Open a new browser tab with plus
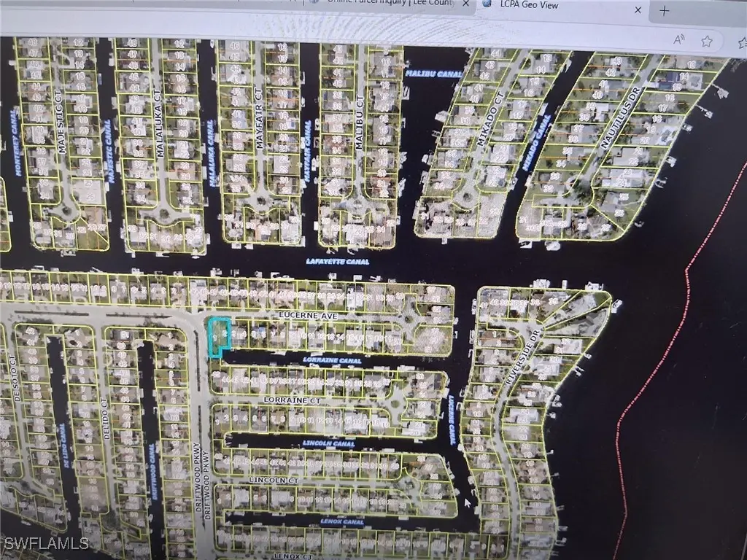Viewport: 747px width, 560px height. coord(664,10)
